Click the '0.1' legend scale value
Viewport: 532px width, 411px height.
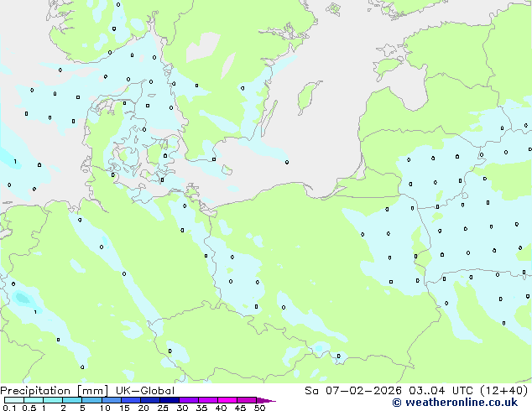pos(9,408)
